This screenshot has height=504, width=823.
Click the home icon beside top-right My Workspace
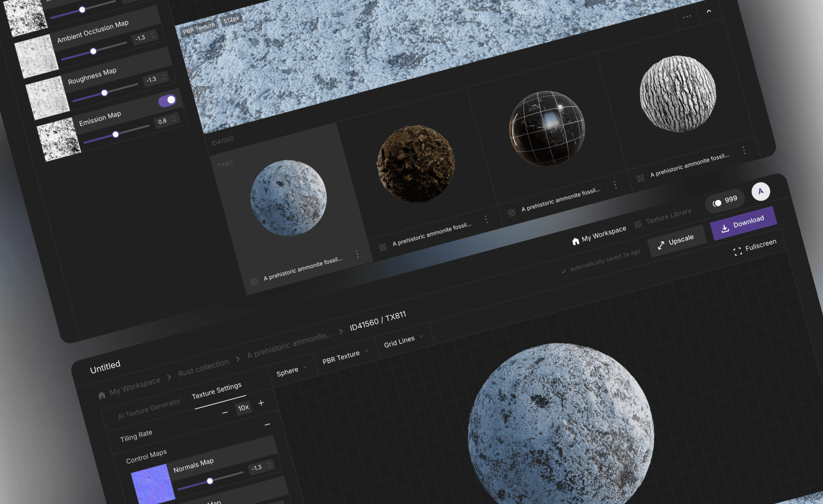tap(576, 241)
